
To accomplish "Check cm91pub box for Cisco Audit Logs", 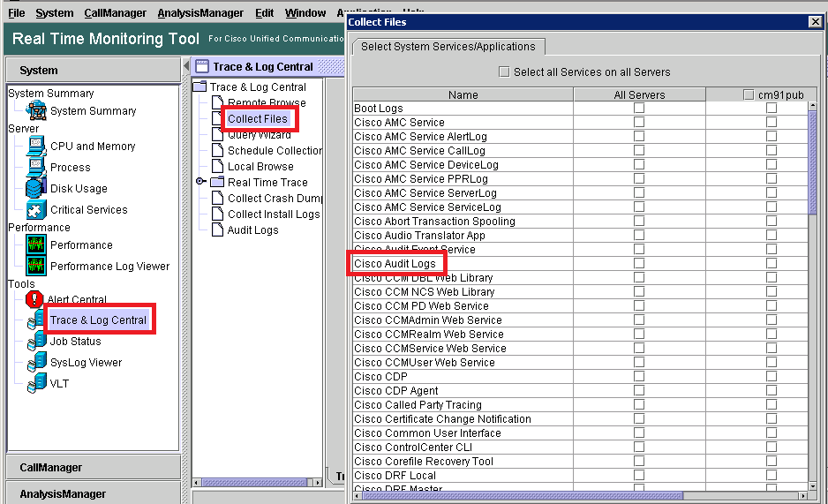I will click(x=772, y=263).
